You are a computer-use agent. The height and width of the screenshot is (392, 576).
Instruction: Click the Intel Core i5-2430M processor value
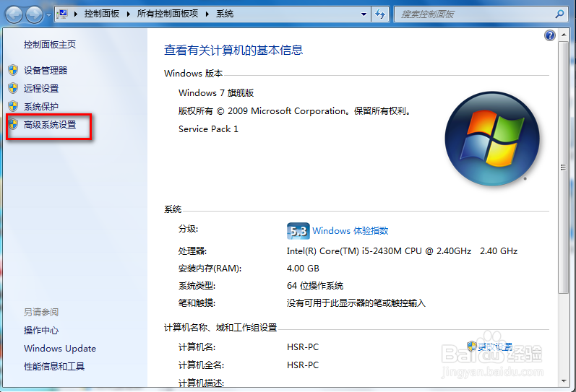[403, 251]
